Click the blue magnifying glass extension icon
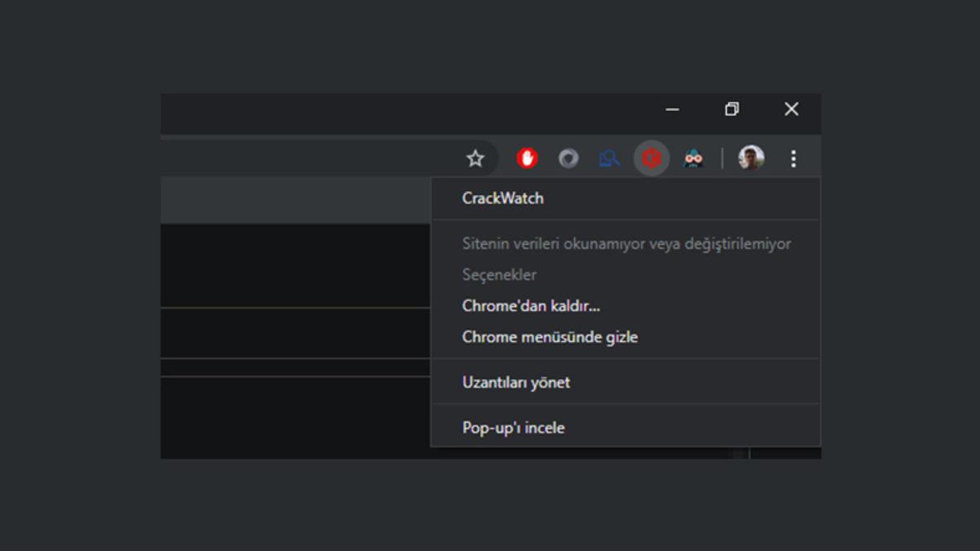The width and height of the screenshot is (980, 551). (609, 158)
